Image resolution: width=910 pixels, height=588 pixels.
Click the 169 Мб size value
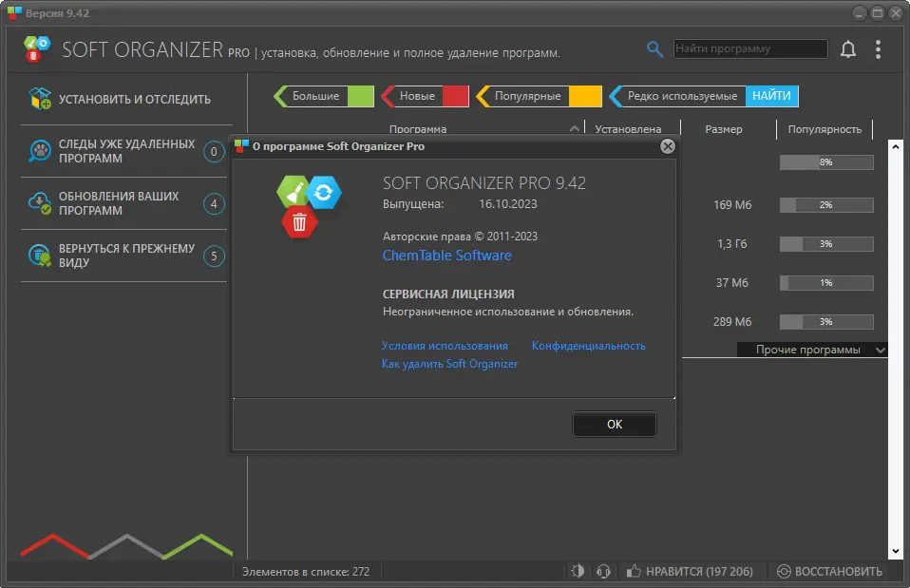[x=732, y=205]
